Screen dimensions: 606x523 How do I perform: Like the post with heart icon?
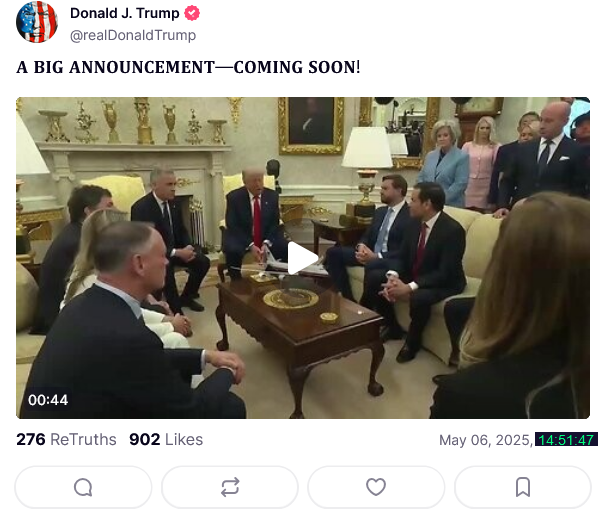click(x=376, y=487)
